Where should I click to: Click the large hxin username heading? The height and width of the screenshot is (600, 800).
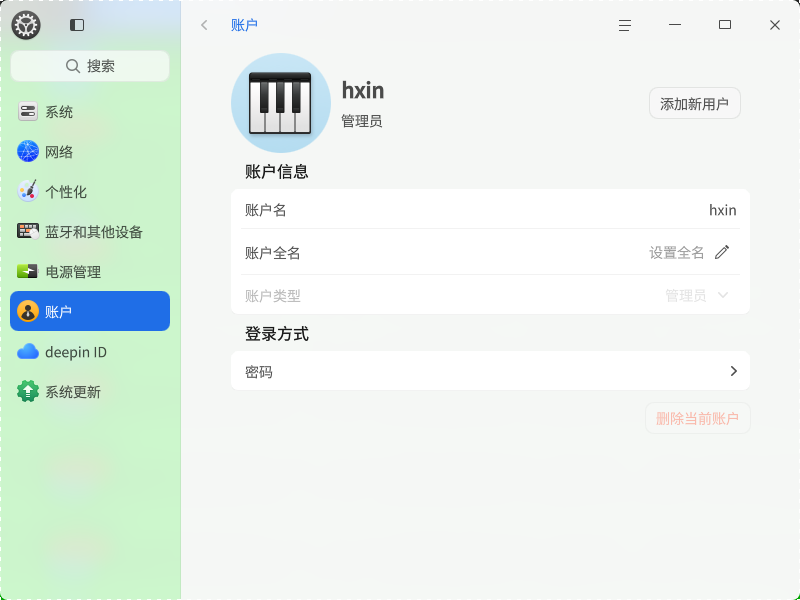(363, 90)
